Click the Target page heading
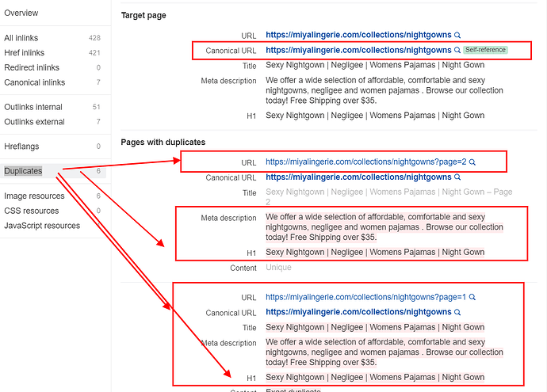 [143, 15]
